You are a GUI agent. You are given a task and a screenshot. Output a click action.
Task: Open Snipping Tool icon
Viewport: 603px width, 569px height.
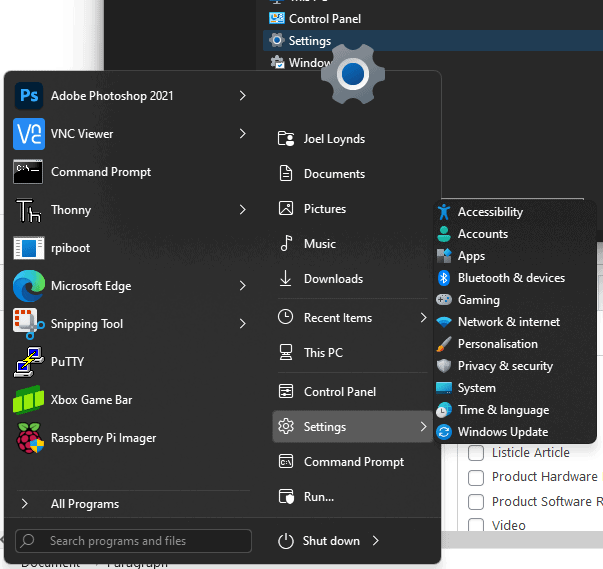pos(29,324)
